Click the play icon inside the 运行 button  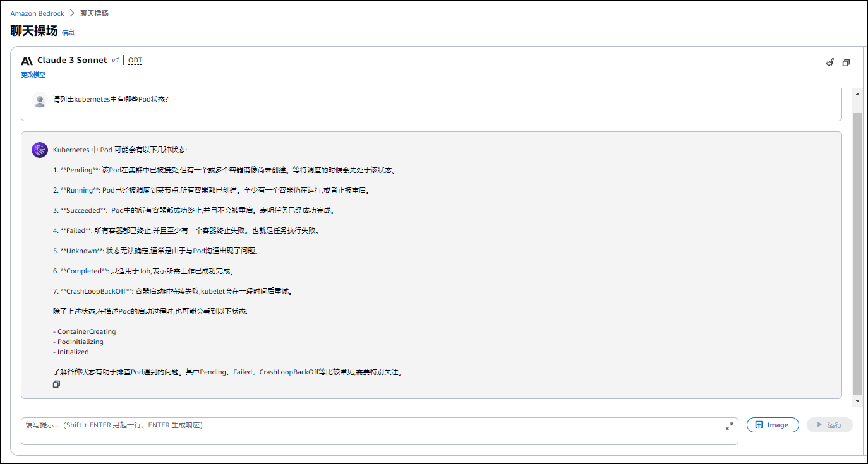(x=821, y=424)
